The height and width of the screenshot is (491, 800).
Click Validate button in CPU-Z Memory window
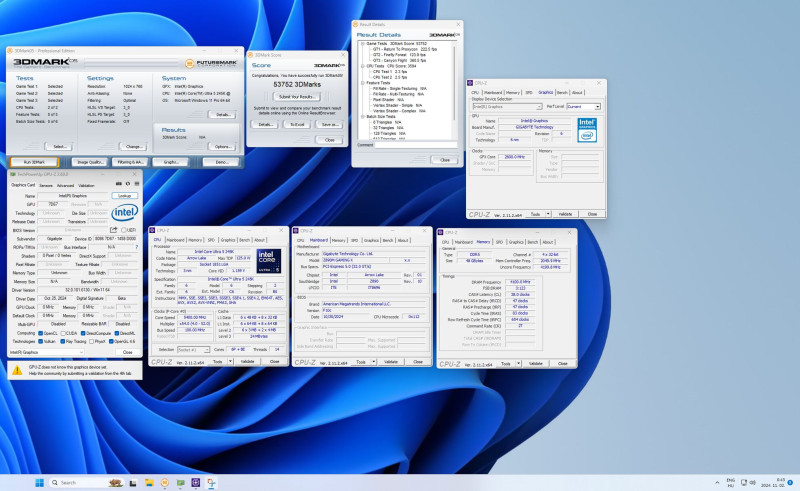click(536, 364)
